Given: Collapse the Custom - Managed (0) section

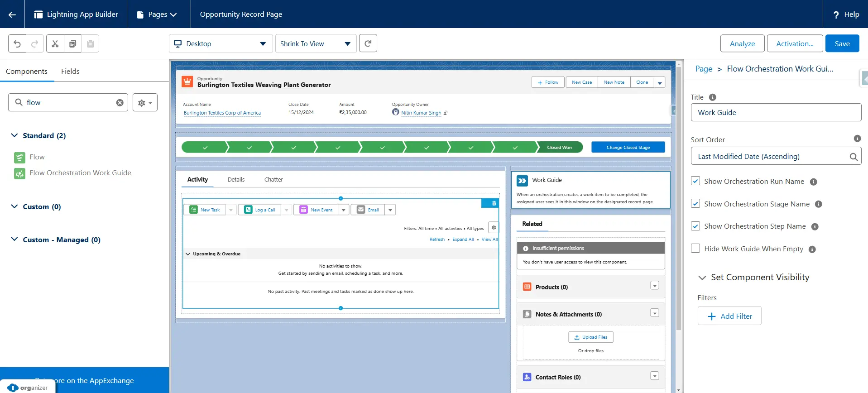Looking at the screenshot, I should coord(14,239).
